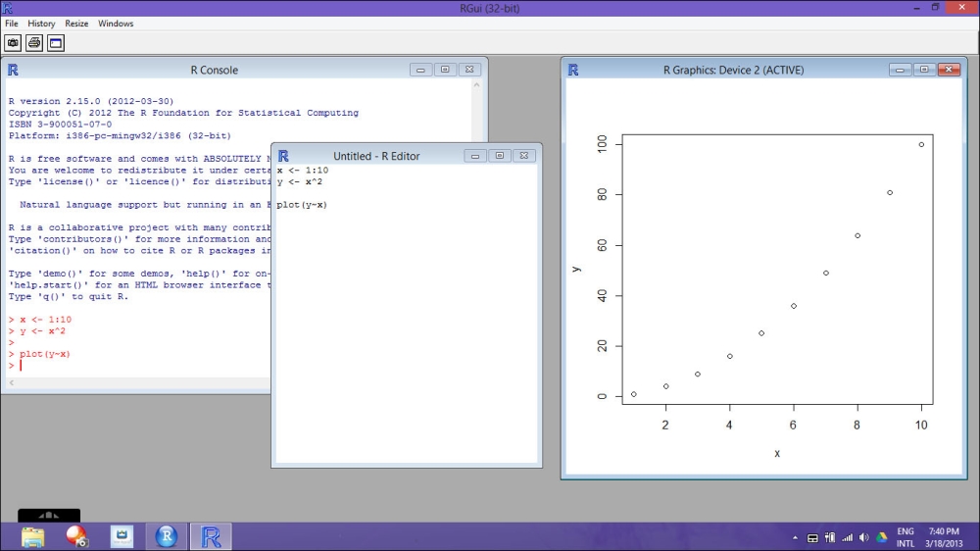The height and width of the screenshot is (551, 980).
Task: Click the 'Type q() to quit R.' console line
Action: tap(69, 296)
